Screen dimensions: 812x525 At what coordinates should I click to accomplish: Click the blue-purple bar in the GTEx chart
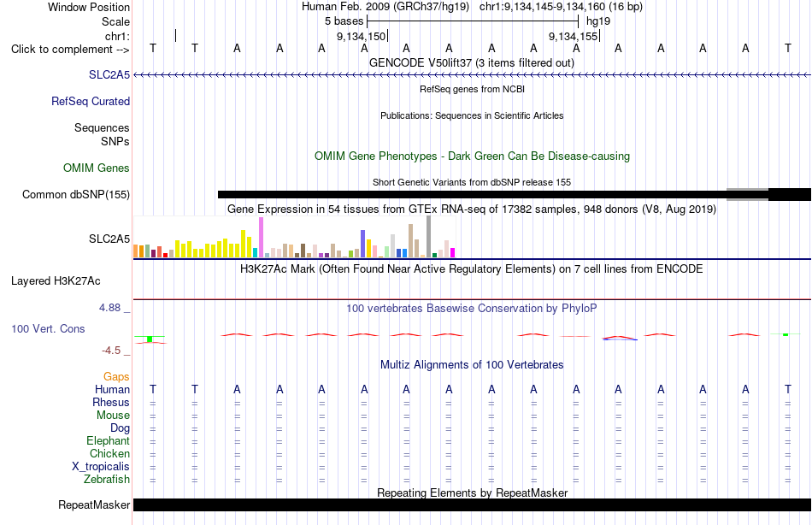363,244
